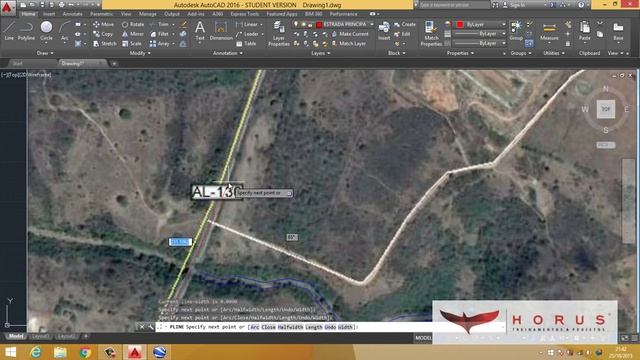This screenshot has height=360, width=640.
Task: Click the Linear dimension tool
Action: [x=247, y=24]
